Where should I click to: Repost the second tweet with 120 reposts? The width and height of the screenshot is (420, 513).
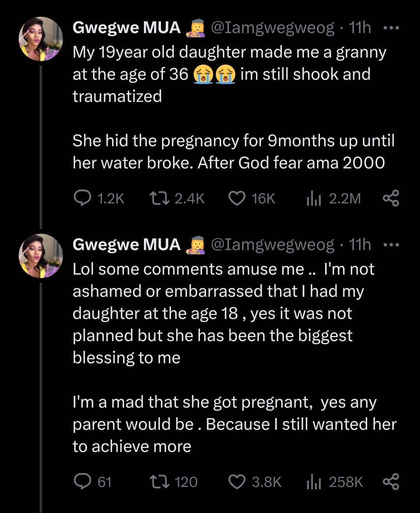point(159,482)
